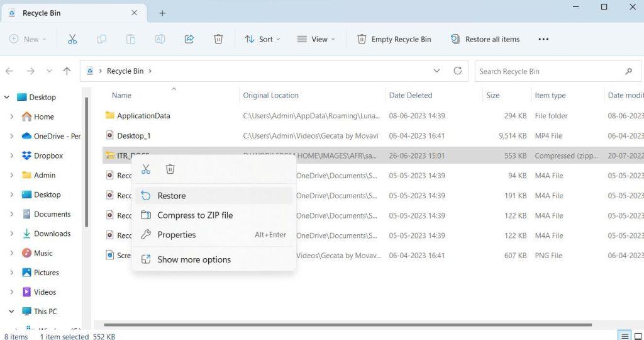Select the 607 KB PNG File row

coord(373,255)
